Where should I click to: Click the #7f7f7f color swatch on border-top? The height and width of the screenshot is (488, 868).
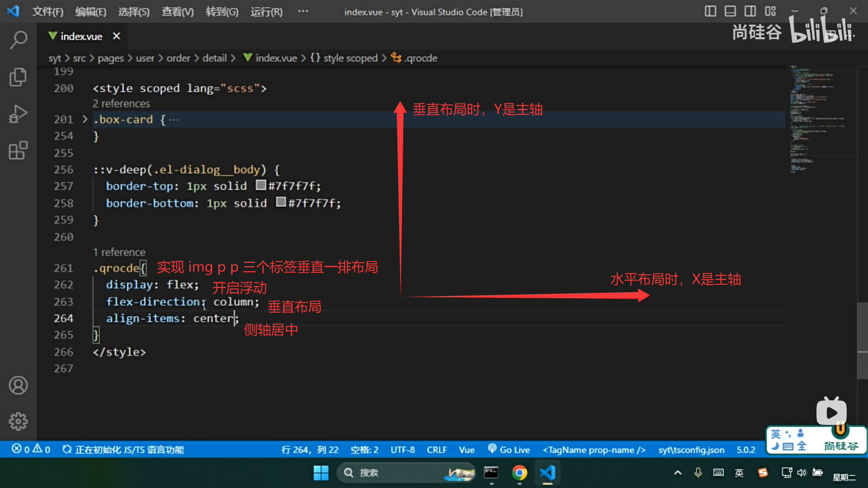coord(261,185)
